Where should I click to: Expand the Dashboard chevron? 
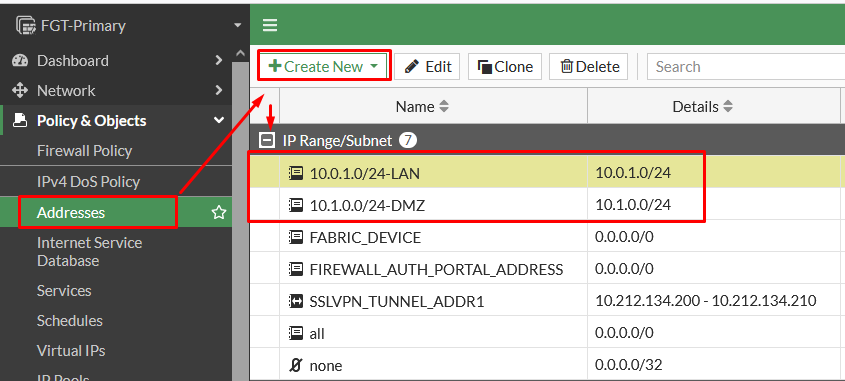pos(218,60)
